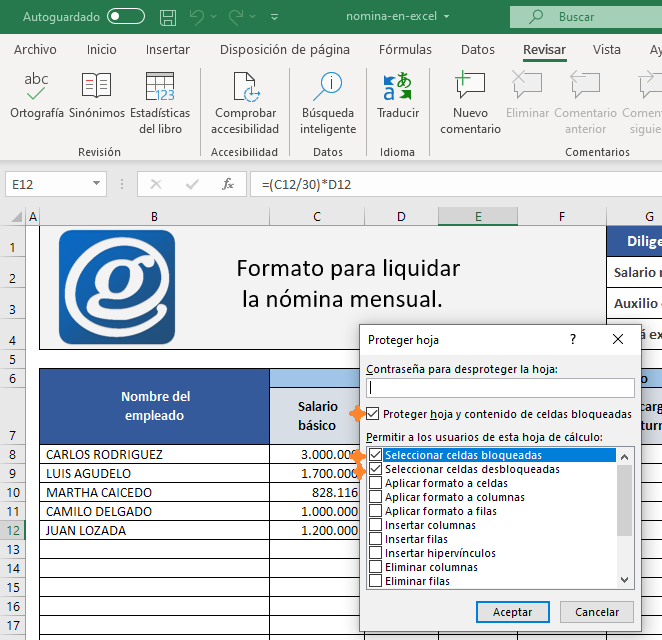Open the Disposición de página tab
This screenshot has width=662, height=640.
(284, 50)
